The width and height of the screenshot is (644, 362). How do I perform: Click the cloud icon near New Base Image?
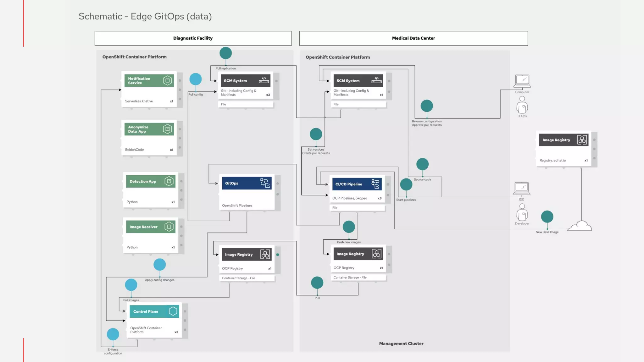pos(580,226)
